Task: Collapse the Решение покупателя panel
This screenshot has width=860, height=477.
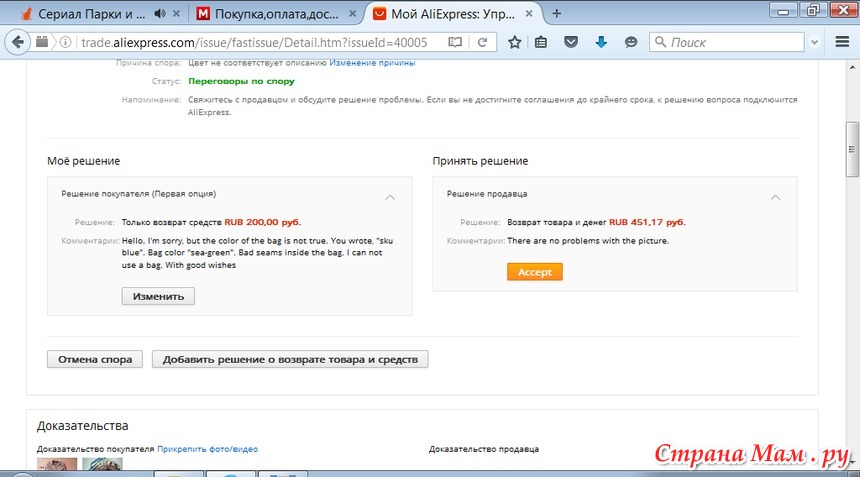Action: pos(390,197)
